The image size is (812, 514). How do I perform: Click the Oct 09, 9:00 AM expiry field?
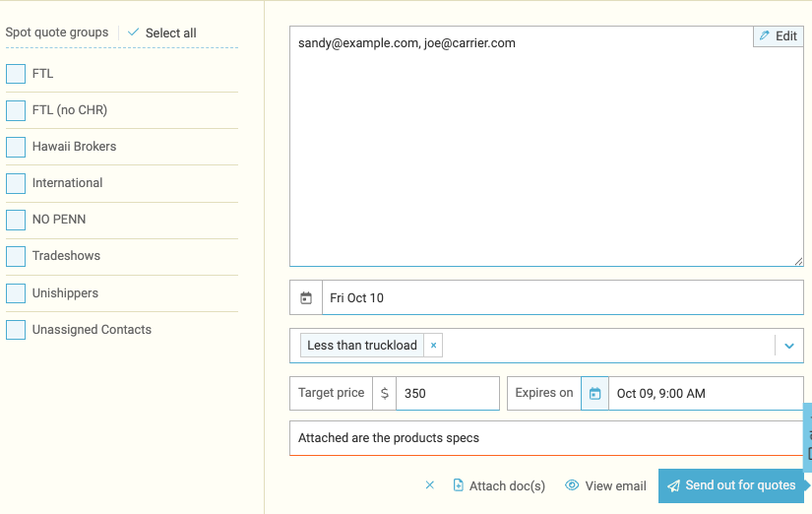(x=706, y=393)
